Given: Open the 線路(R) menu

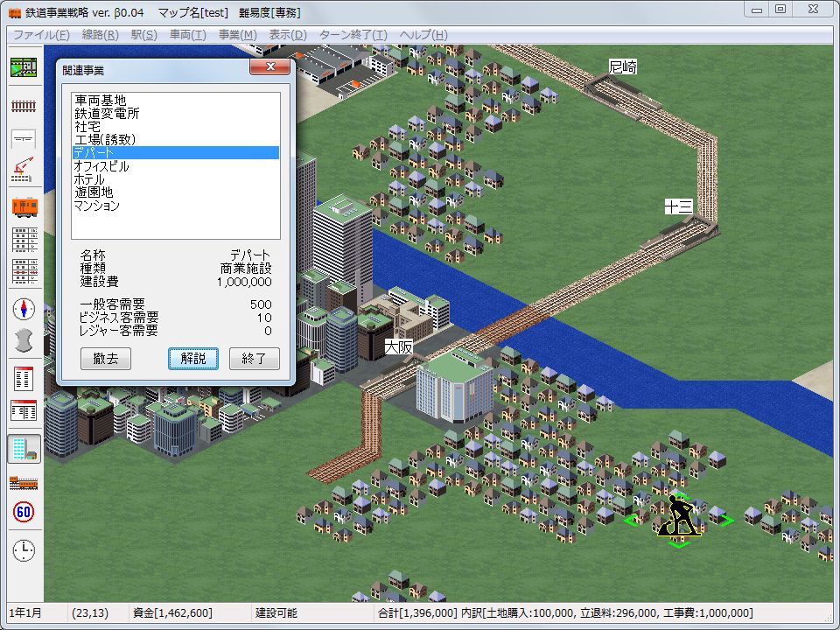Looking at the screenshot, I should click(99, 35).
